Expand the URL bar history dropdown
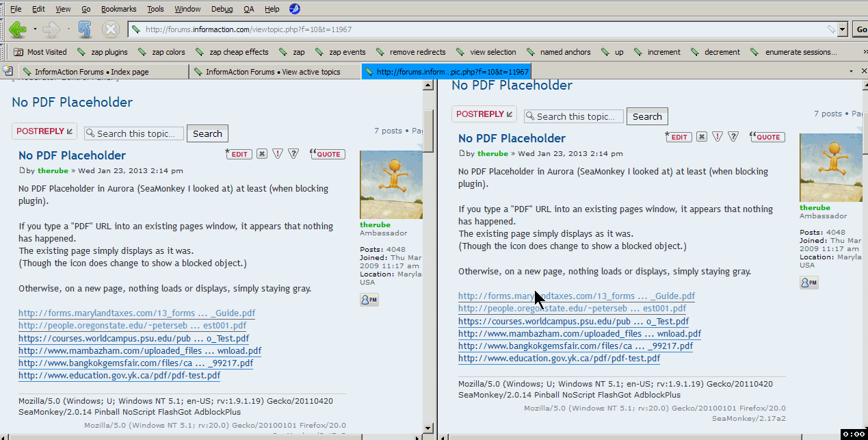 844,29
